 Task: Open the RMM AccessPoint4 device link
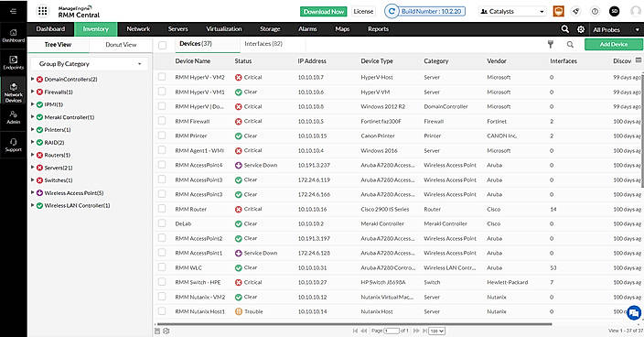[x=199, y=165]
